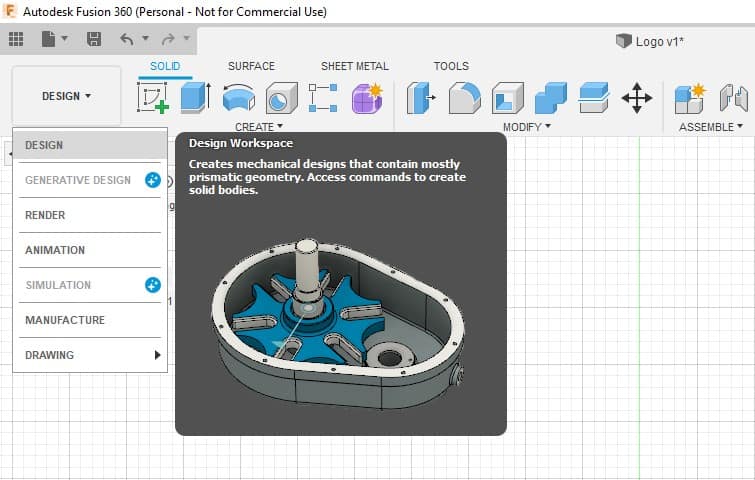Expand the MODIFY panel menu
Image resolution: width=755 pixels, height=480 pixels.
(x=527, y=127)
